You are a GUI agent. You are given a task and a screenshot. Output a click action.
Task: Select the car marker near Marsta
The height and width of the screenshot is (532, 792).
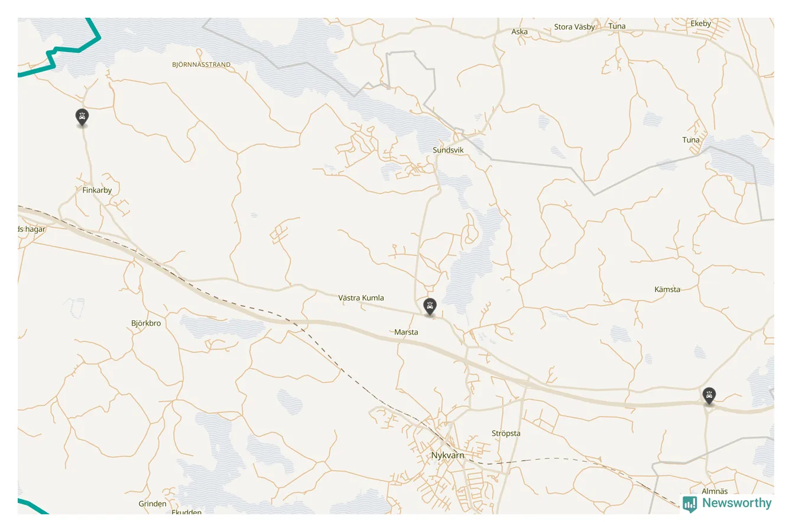[x=430, y=307]
